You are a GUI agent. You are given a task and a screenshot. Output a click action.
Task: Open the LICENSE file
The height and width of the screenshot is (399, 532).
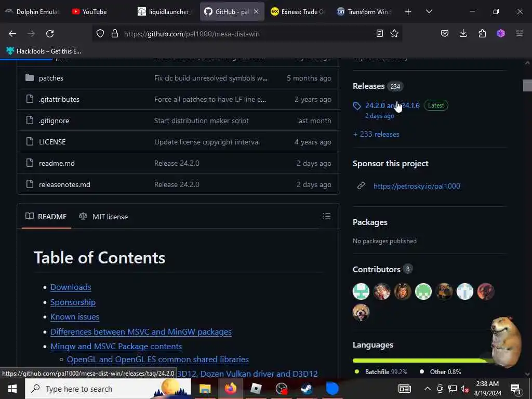pos(52,142)
